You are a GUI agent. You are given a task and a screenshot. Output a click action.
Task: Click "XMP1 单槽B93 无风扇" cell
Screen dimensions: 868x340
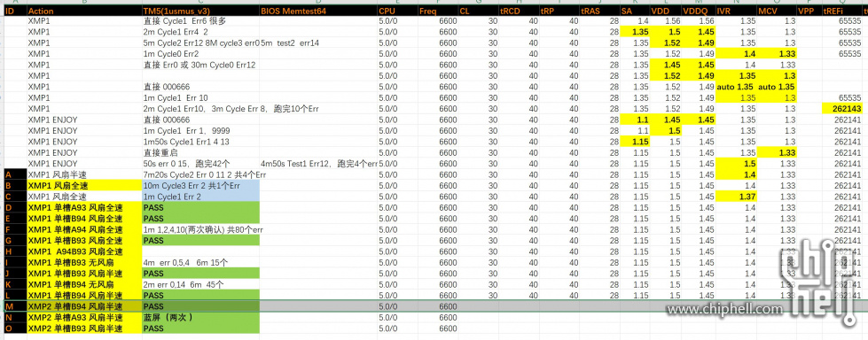84,263
